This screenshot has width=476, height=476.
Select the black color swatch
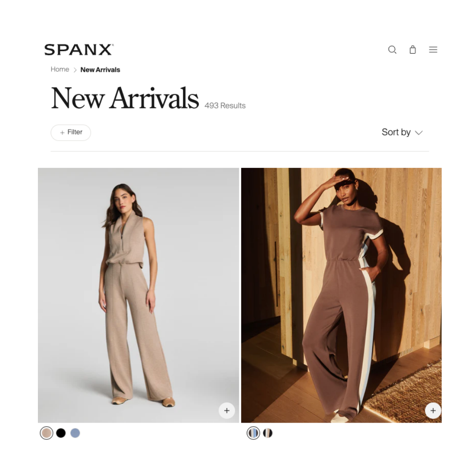61,433
